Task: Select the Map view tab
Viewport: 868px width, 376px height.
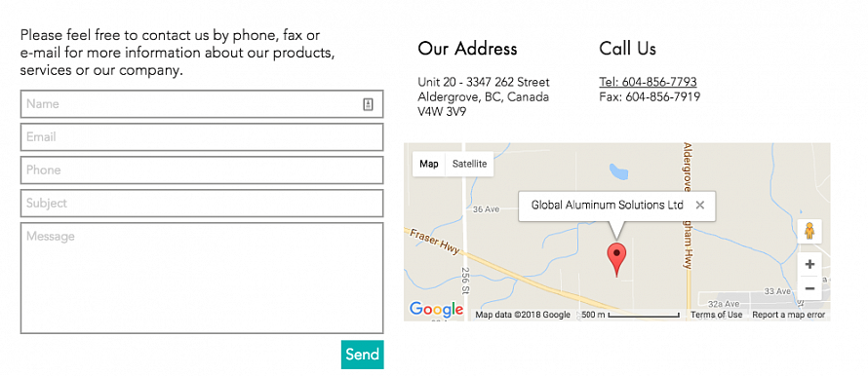Action: click(429, 164)
